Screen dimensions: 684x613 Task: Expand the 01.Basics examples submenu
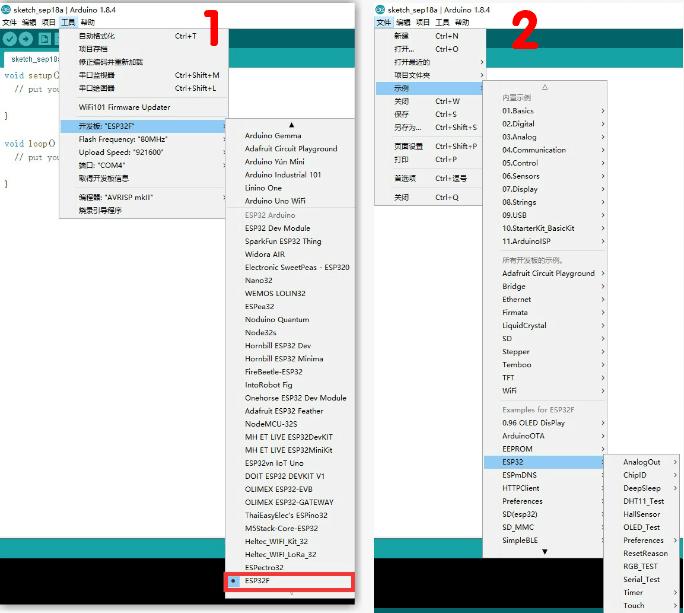tap(518, 111)
